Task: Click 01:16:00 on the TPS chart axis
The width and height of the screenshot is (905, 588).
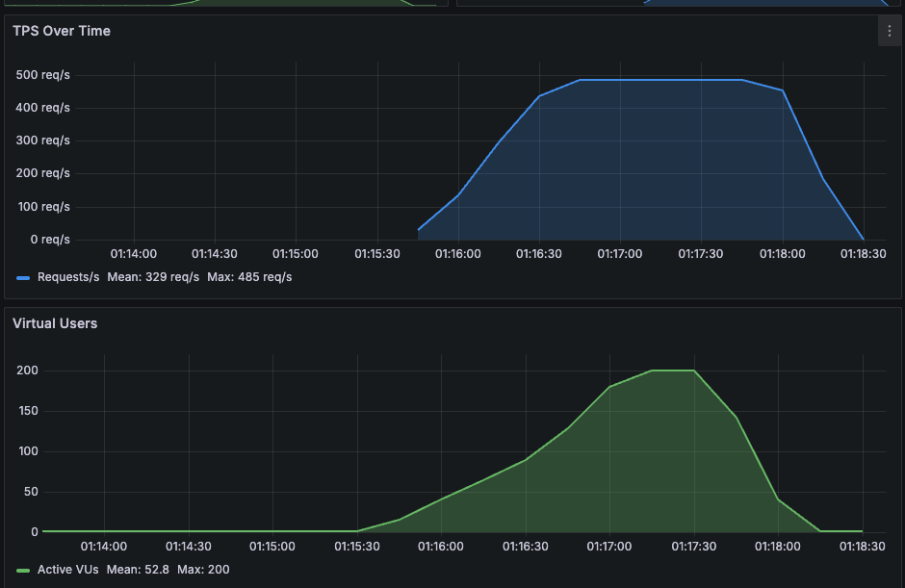Action: 458,254
